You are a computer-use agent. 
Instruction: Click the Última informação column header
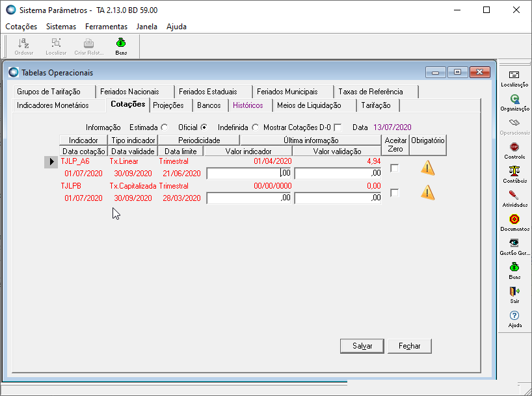pyautogui.click(x=311, y=140)
